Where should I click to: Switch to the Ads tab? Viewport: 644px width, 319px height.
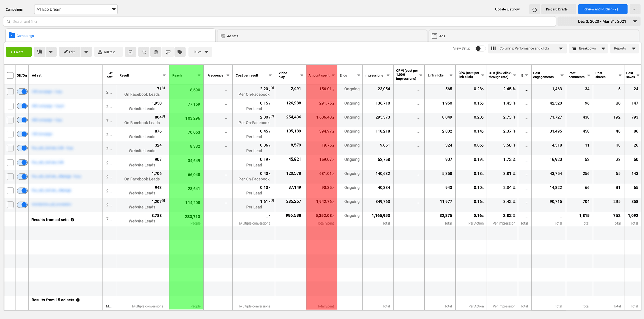442,36
